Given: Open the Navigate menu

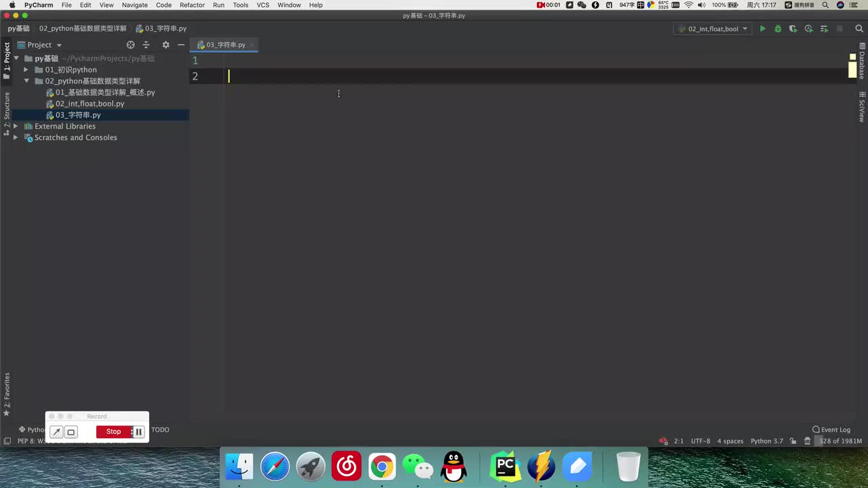Looking at the screenshot, I should [135, 5].
